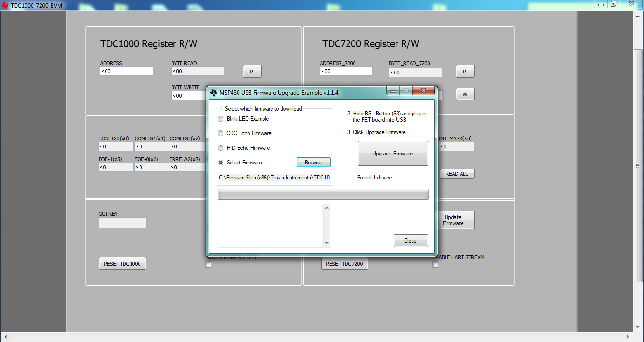The width and height of the screenshot is (644, 342).
Task: Click the GUI REV field
Action: 123,223
